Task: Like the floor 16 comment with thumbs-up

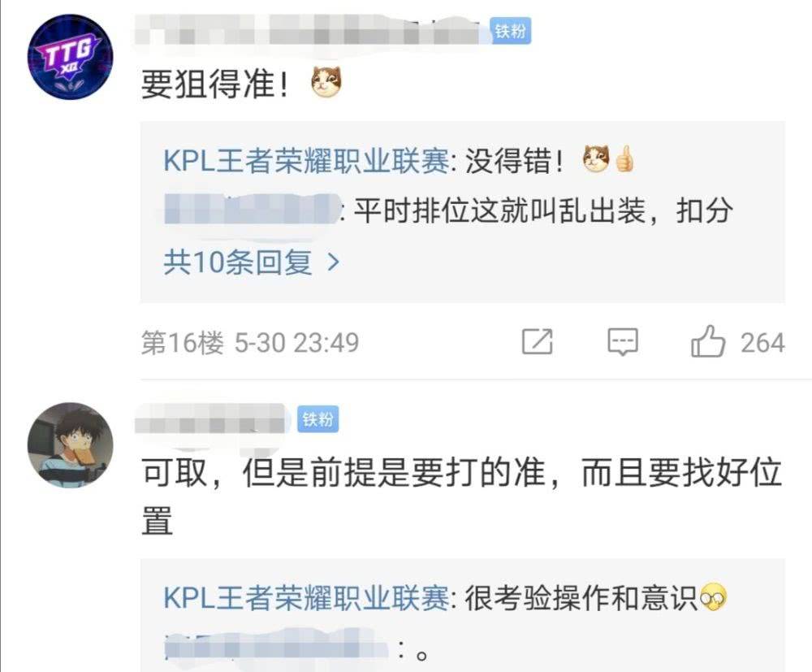Action: coord(707,341)
